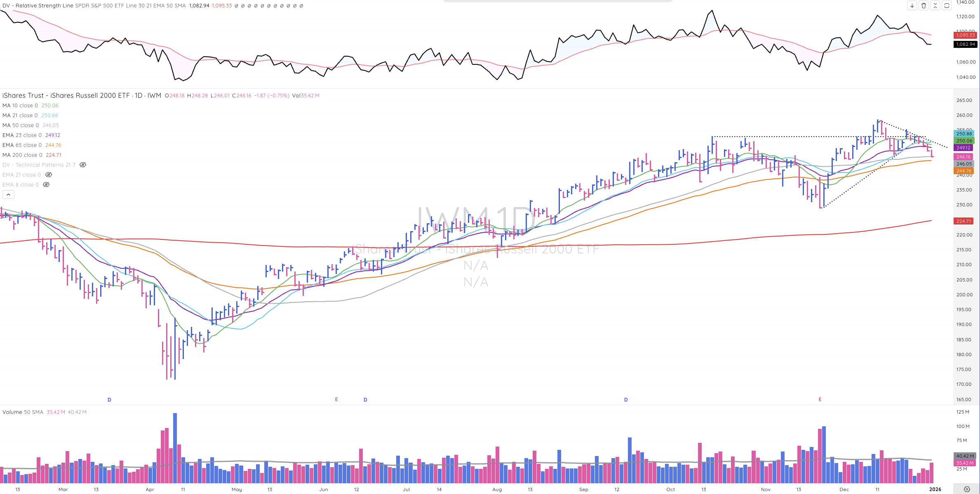
Task: Click the DV Relative Strength Line indicator title
Action: click(38, 6)
